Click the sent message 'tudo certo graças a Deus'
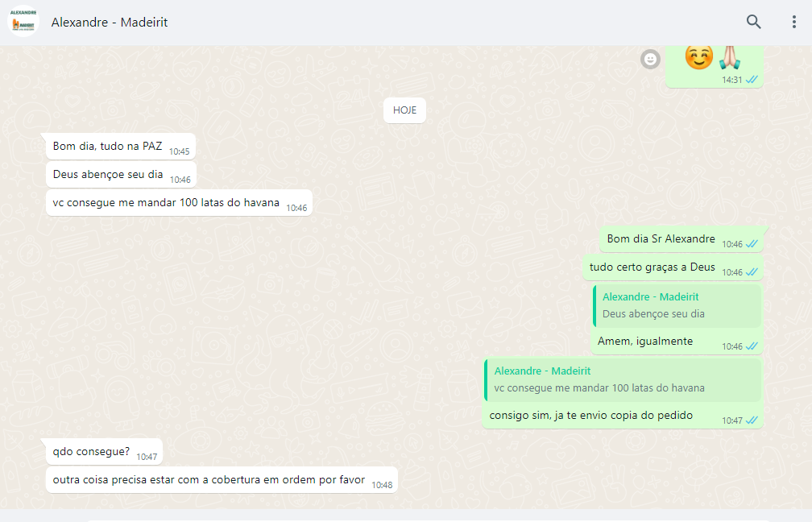This screenshot has height=522, width=812. click(652, 267)
